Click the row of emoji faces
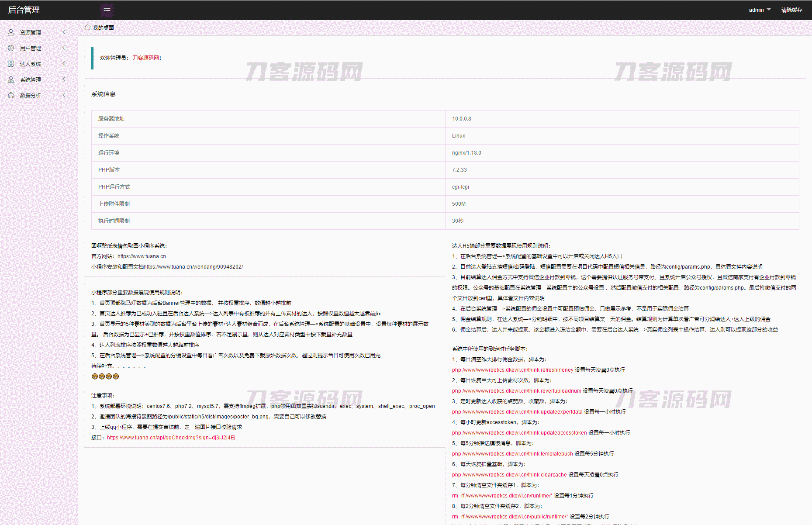 (105, 376)
